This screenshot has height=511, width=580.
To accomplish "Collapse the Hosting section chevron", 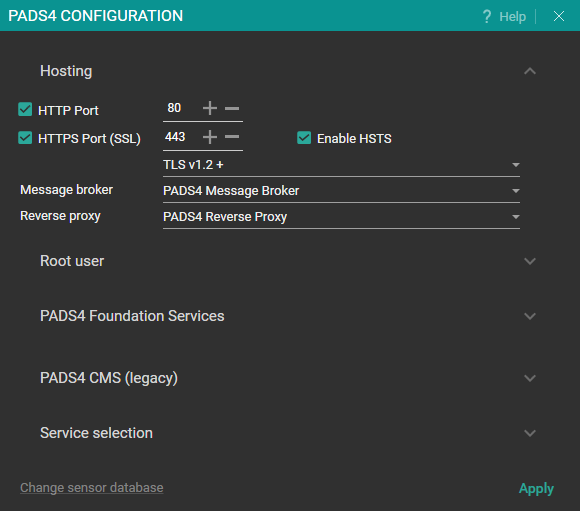I will click(x=530, y=71).
